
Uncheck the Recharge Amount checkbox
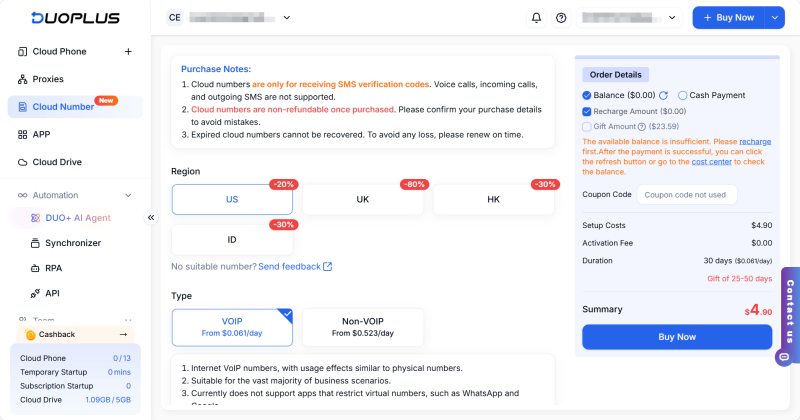click(x=587, y=111)
